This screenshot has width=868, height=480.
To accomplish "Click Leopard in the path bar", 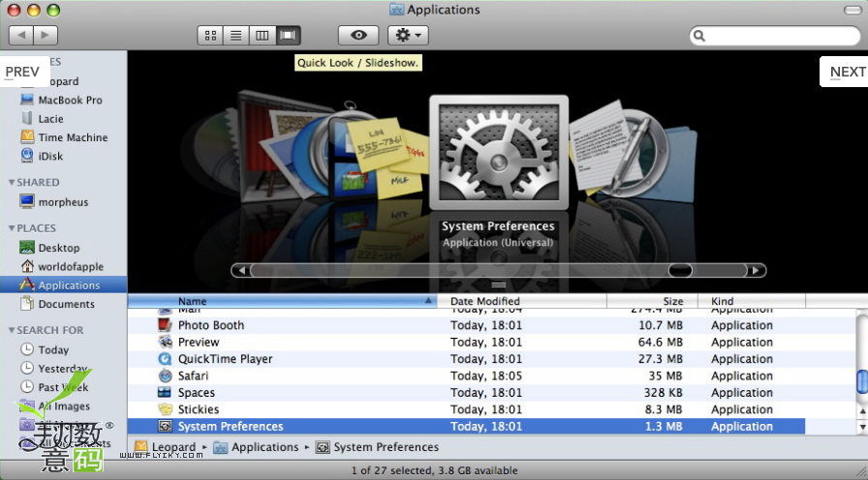I will click(x=165, y=447).
